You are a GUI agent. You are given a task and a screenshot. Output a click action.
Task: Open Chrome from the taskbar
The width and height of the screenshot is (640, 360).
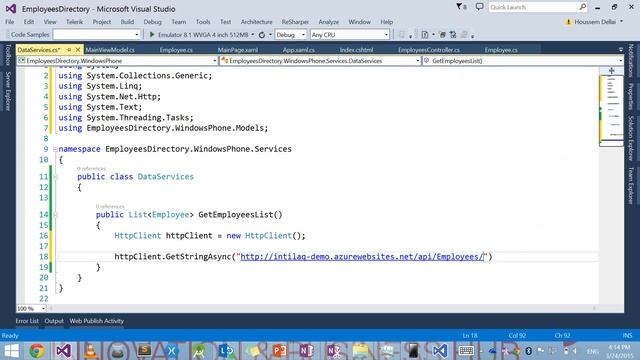[36, 351]
